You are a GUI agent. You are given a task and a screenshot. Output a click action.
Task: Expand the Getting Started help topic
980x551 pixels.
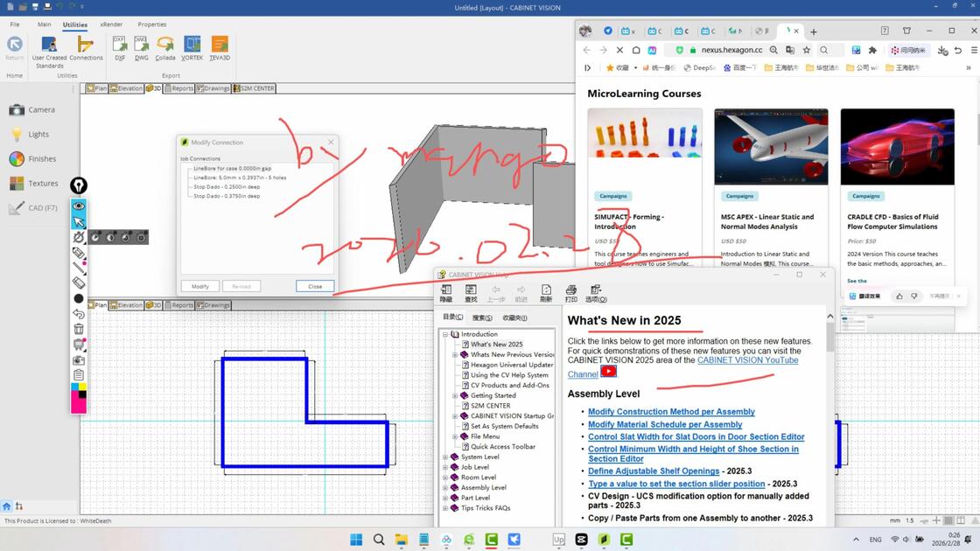[455, 395]
